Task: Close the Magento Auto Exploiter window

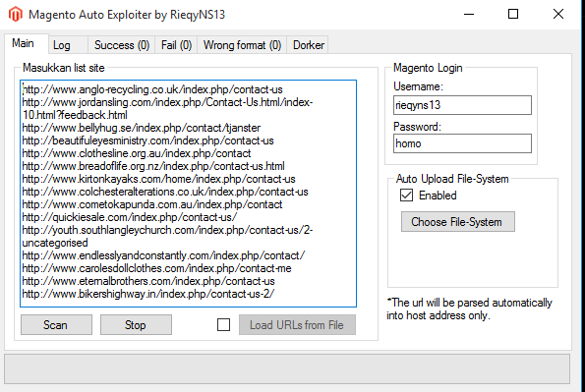Action: point(558,14)
